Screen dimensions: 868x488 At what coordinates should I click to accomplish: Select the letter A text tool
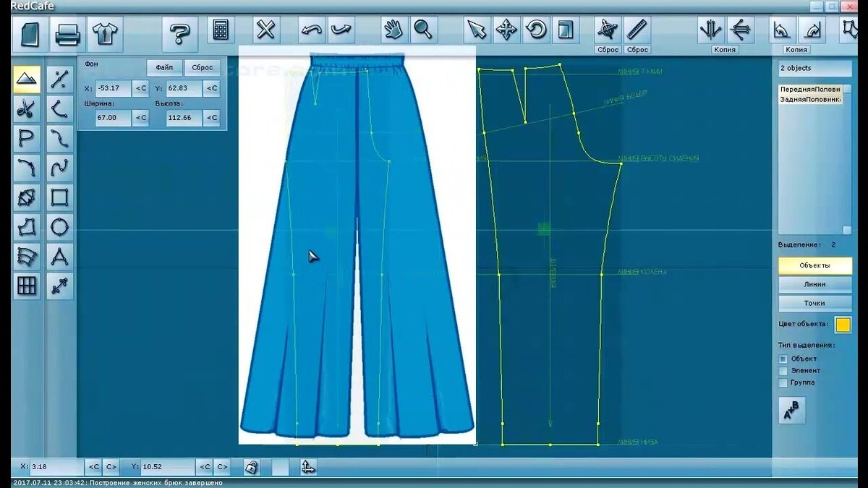click(59, 257)
